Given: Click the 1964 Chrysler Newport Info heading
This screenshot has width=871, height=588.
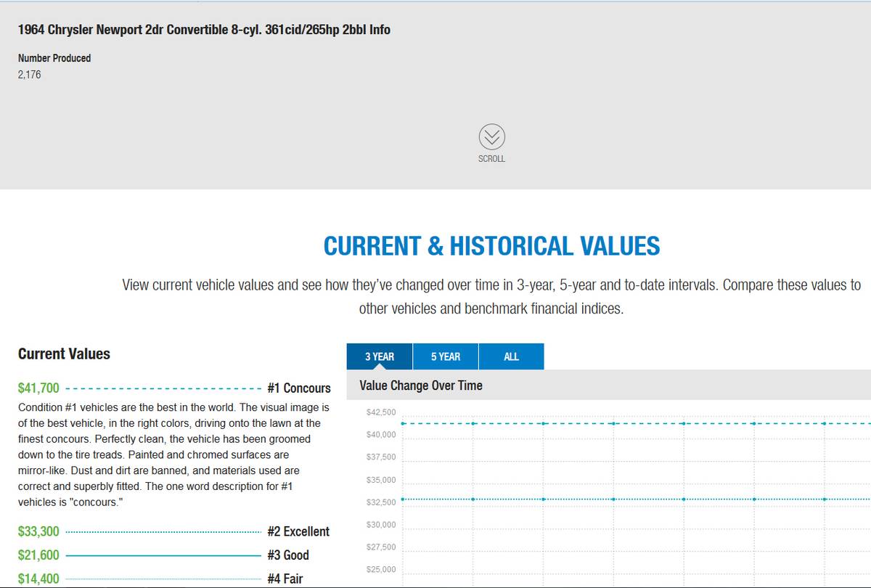Looking at the screenshot, I should (x=204, y=30).
